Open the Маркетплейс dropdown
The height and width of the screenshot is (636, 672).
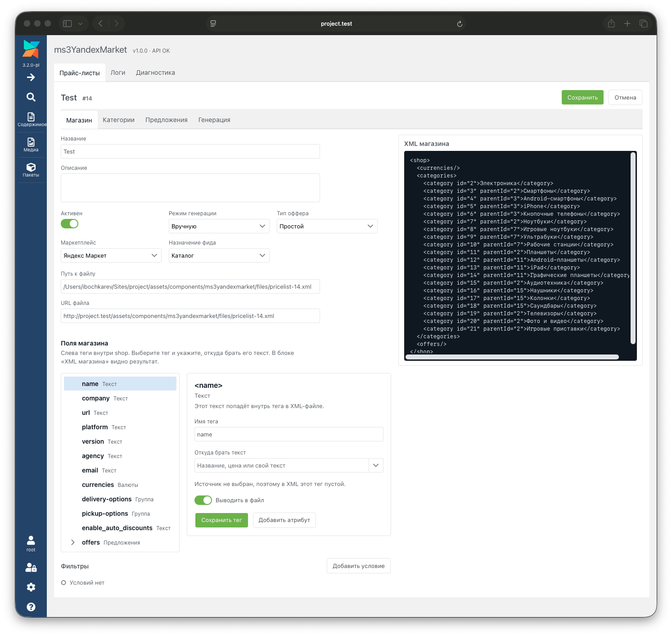click(x=111, y=255)
